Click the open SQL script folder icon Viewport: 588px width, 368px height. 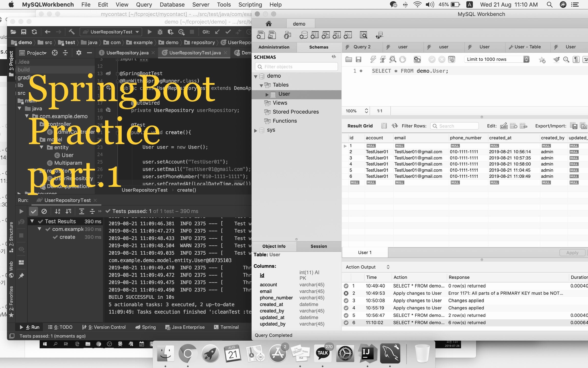pyautogui.click(x=348, y=59)
